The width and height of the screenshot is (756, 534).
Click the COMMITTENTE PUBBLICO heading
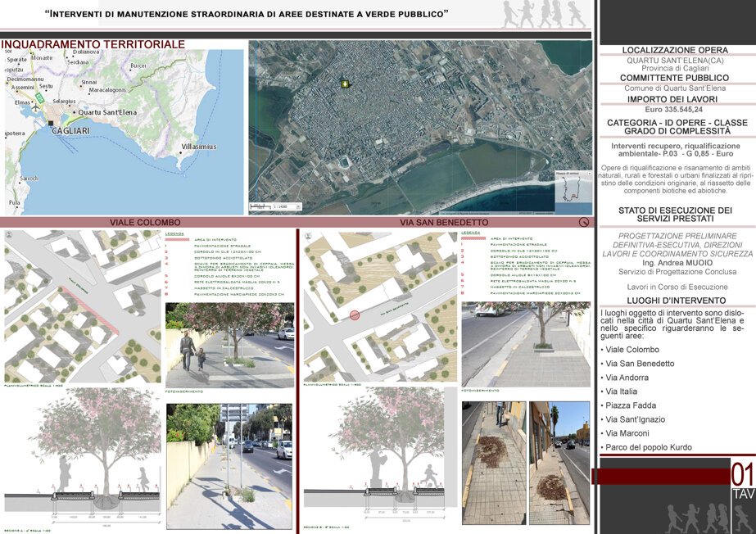(x=675, y=78)
